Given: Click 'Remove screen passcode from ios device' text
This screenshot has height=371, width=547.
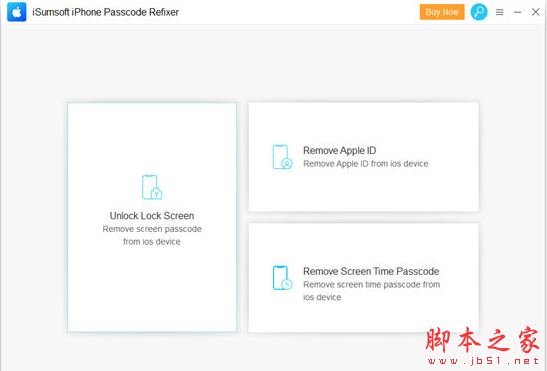Looking at the screenshot, I should click(152, 235).
